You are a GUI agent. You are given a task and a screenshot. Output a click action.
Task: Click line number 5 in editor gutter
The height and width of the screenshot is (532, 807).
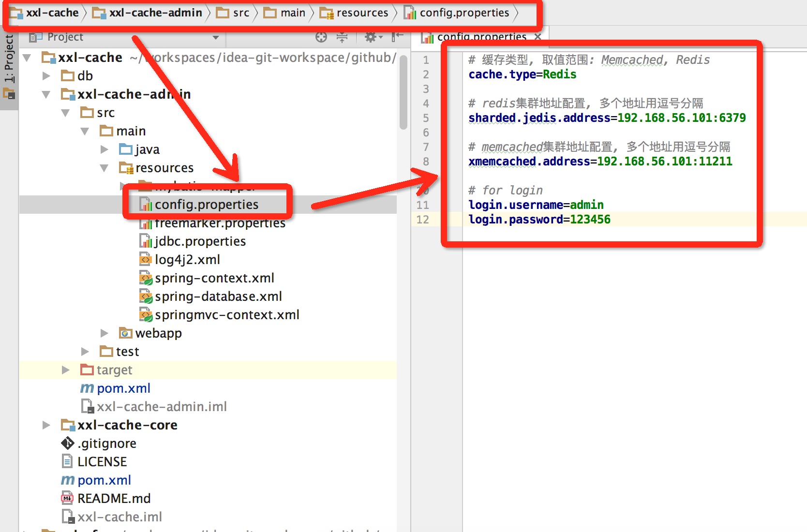click(x=426, y=118)
